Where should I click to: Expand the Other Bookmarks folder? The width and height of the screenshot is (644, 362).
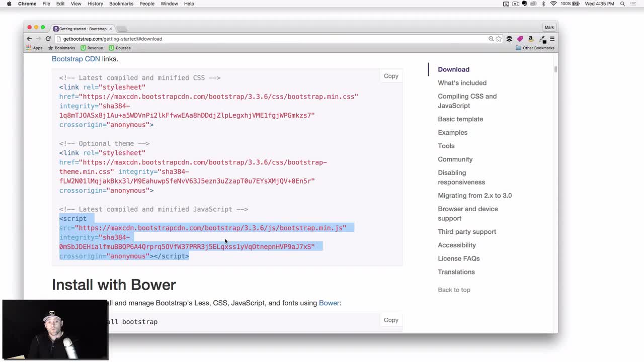click(535, 48)
